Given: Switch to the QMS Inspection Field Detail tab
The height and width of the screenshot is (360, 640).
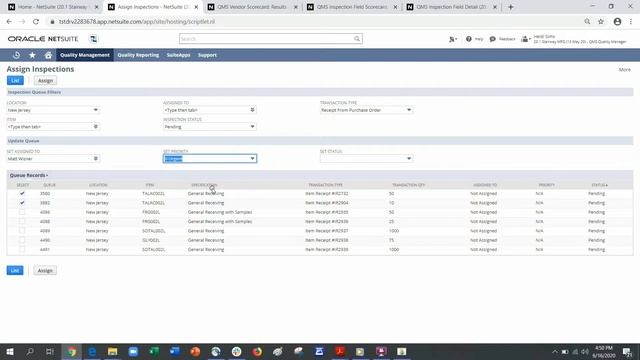Looking at the screenshot, I should (451, 7).
